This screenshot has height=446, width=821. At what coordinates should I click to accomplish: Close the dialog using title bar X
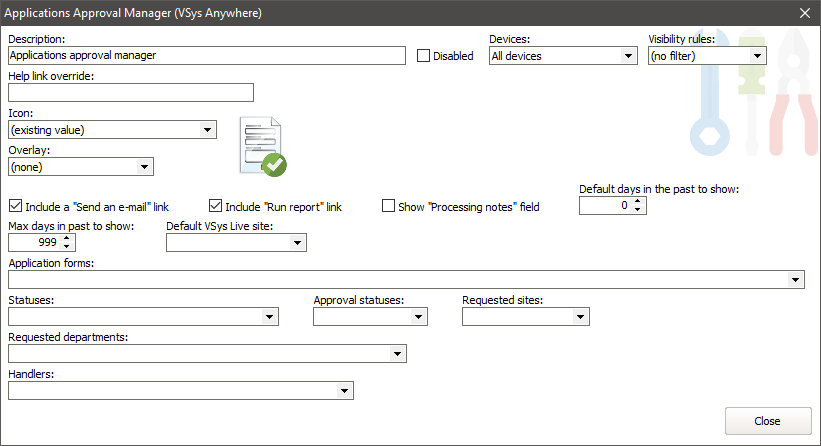click(x=804, y=12)
